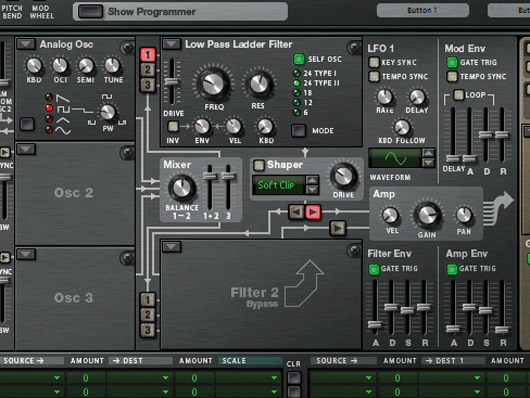Click the Analog Osc SEMI knob
Viewport: 530px width, 398px height.
86,65
